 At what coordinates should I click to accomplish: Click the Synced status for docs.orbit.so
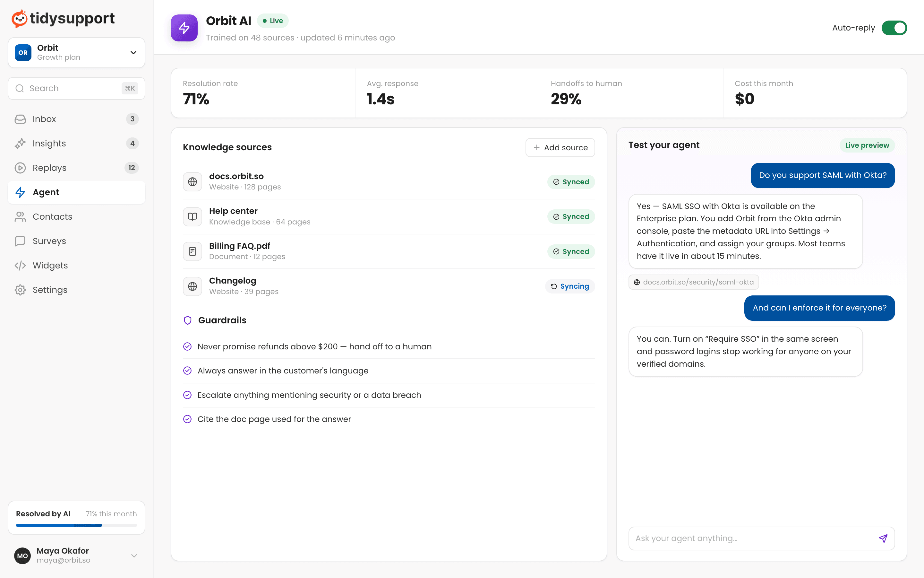571,182
